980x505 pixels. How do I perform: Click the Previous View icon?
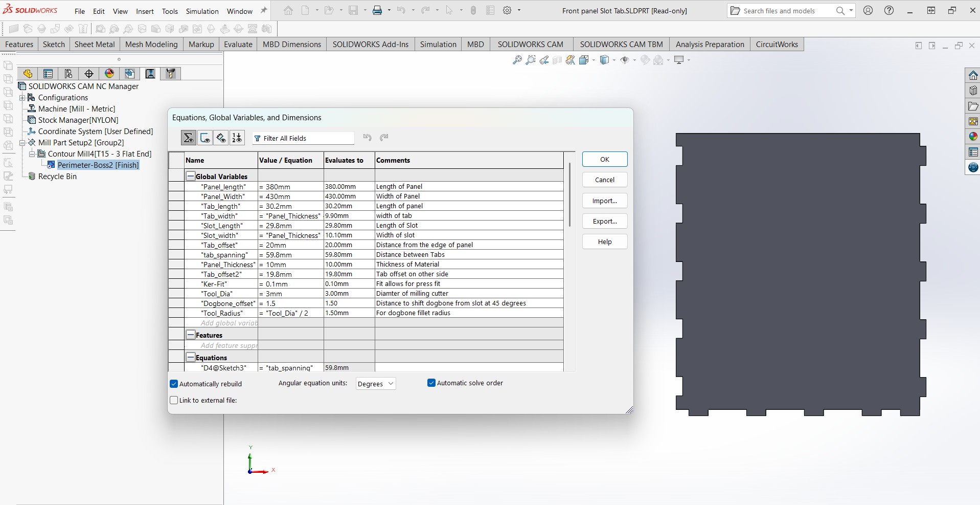click(544, 60)
